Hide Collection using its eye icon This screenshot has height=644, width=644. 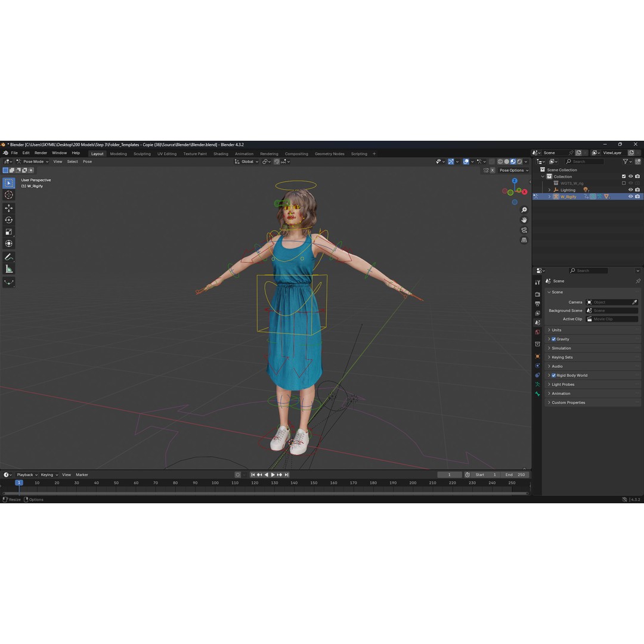630,177
